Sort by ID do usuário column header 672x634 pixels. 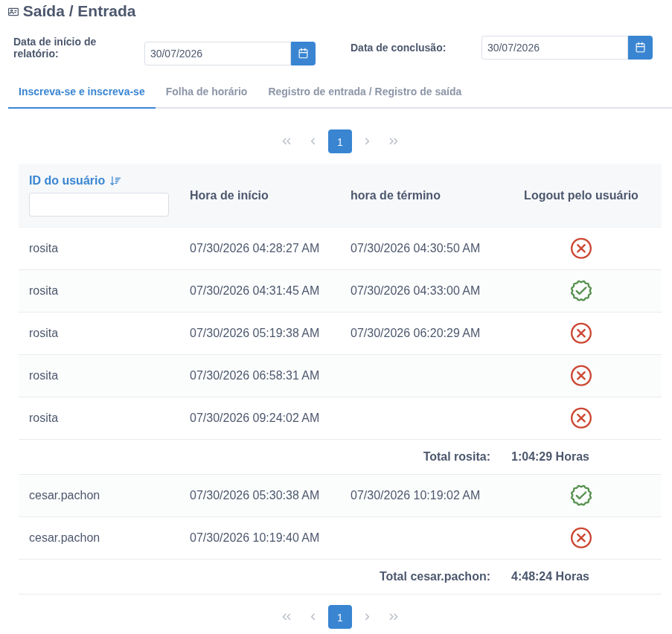click(67, 181)
